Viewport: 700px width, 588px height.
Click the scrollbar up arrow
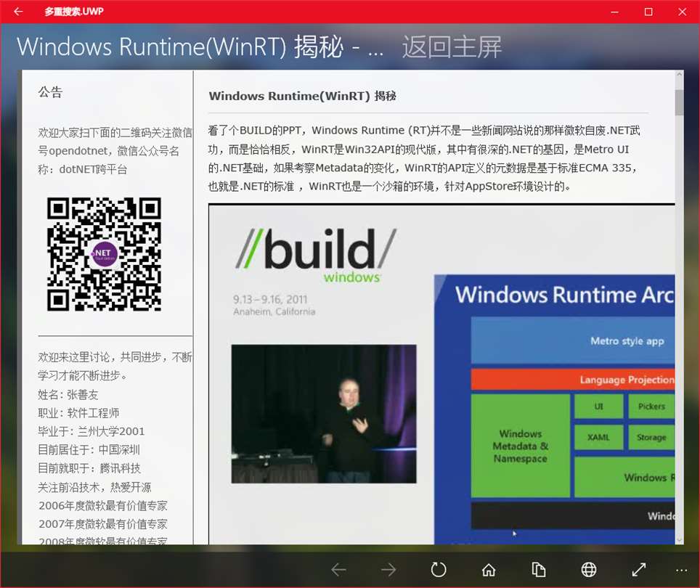(x=679, y=75)
